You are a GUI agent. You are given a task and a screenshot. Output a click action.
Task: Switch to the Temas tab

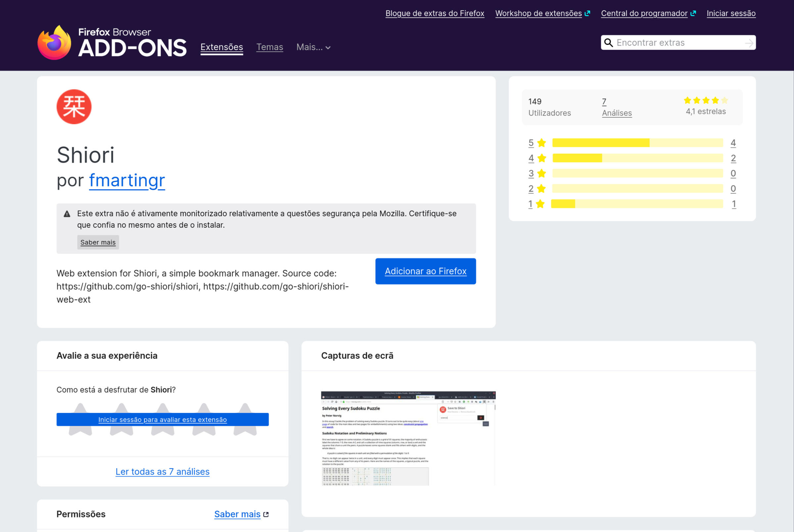[x=270, y=47]
